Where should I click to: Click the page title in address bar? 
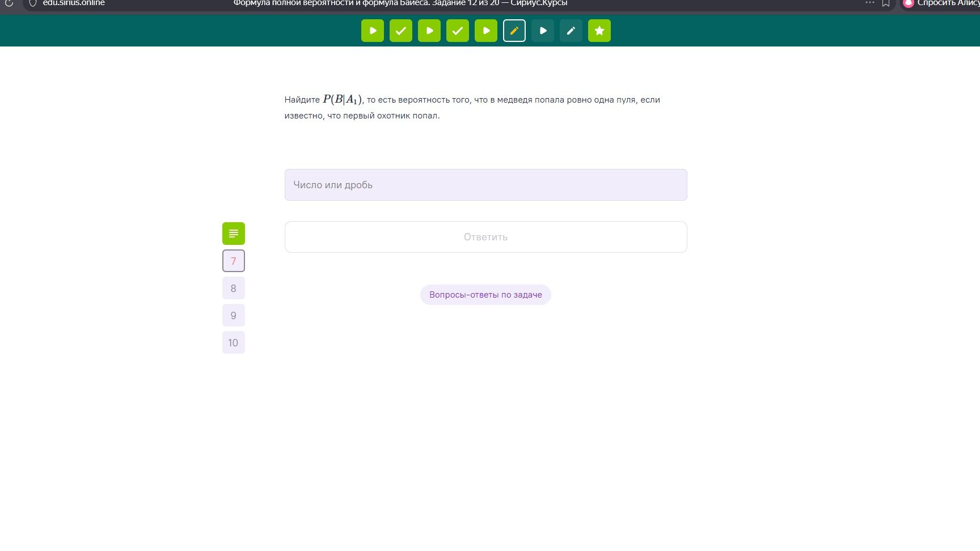pos(400,3)
